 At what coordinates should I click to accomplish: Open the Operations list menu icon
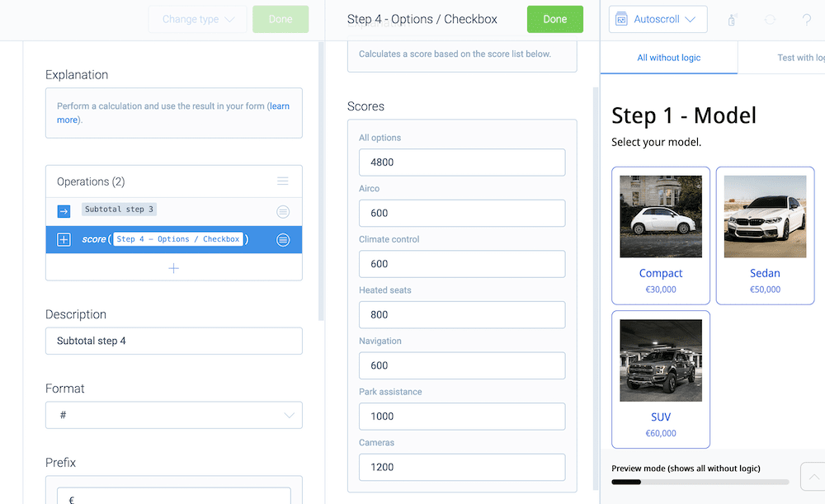pos(282,181)
